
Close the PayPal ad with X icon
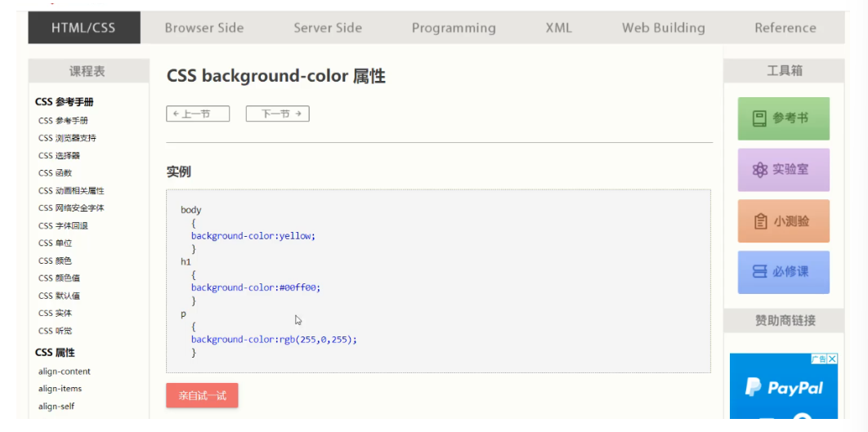click(832, 359)
